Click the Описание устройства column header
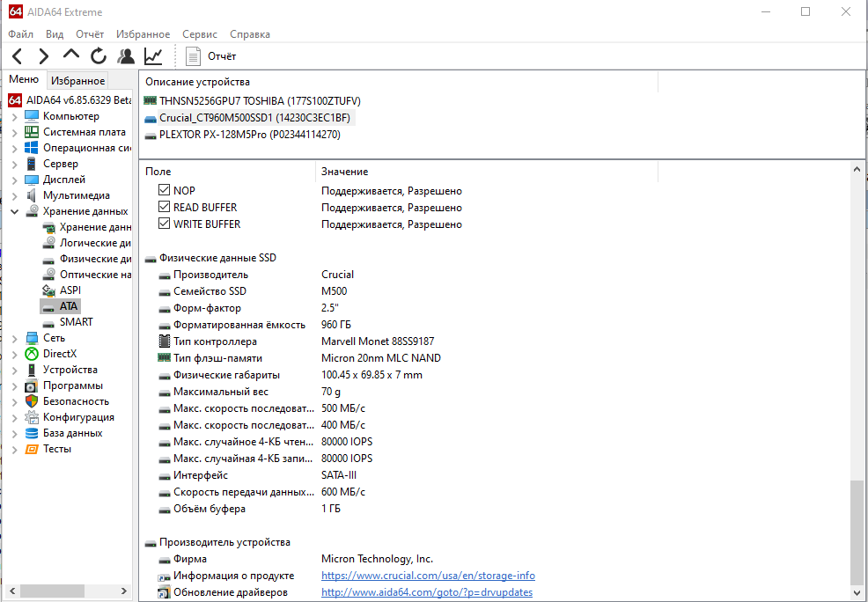Image resolution: width=868 pixels, height=602 pixels. (x=399, y=82)
